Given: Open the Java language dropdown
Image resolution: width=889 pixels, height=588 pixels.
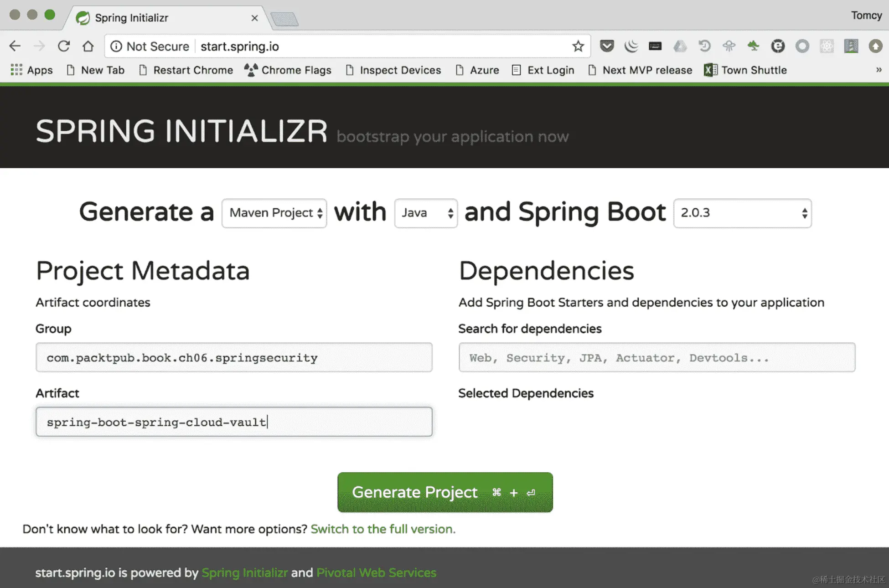Looking at the screenshot, I should (426, 213).
